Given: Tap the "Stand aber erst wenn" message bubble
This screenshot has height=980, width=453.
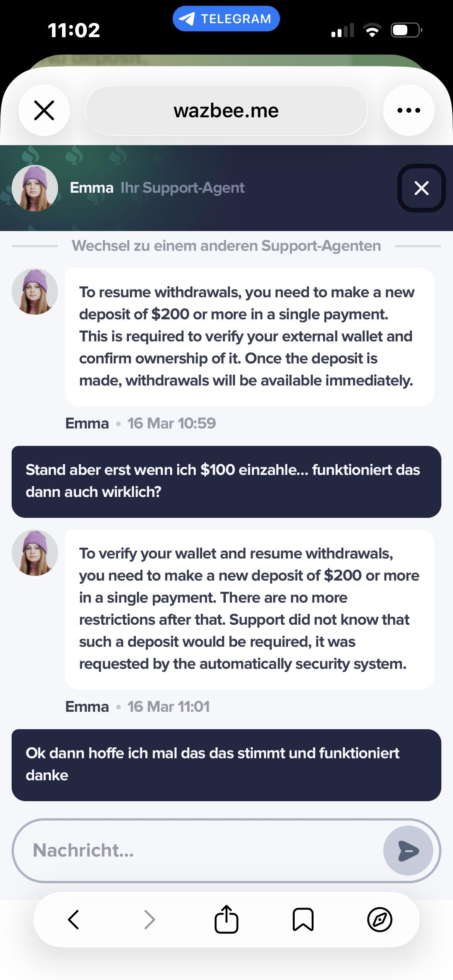Looking at the screenshot, I should pos(226,481).
